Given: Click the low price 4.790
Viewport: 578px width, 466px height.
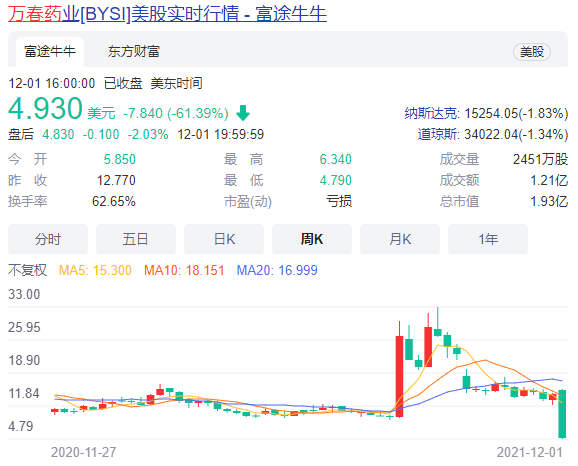Looking at the screenshot, I should [x=335, y=180].
